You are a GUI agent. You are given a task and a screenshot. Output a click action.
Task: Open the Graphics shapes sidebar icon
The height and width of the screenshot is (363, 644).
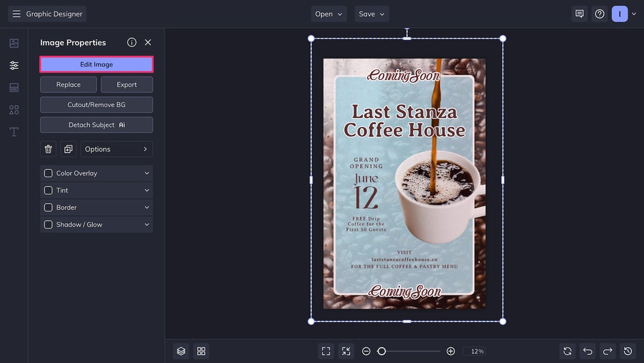pyautogui.click(x=14, y=110)
